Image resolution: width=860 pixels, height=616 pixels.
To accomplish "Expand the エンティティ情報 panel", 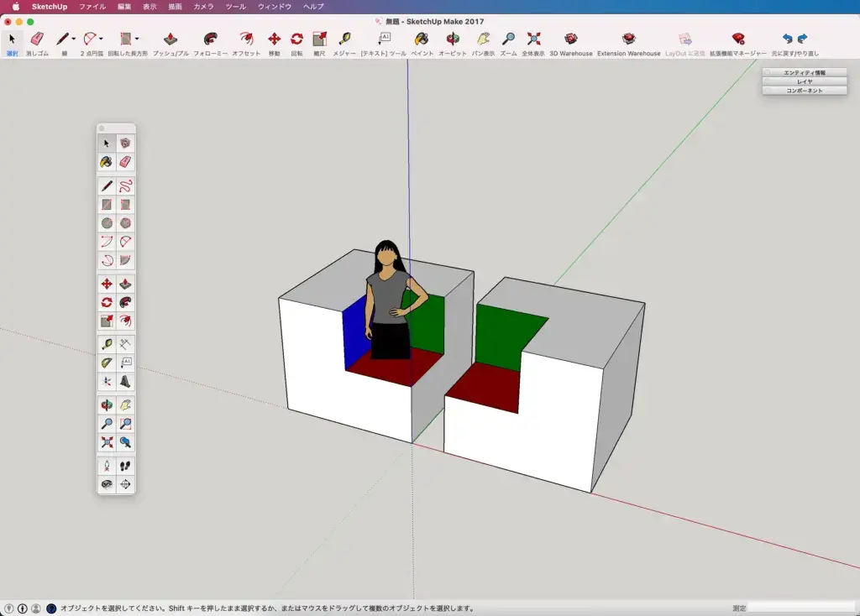I will [x=805, y=72].
